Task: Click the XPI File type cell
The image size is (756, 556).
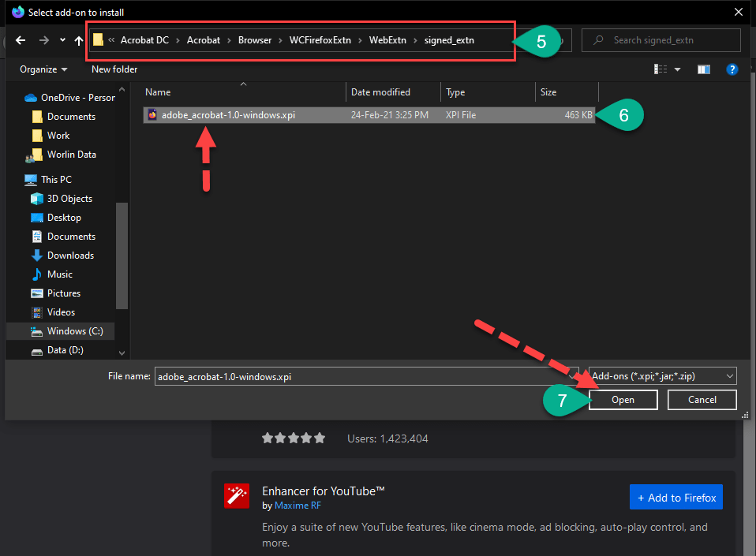Action: pyautogui.click(x=460, y=115)
